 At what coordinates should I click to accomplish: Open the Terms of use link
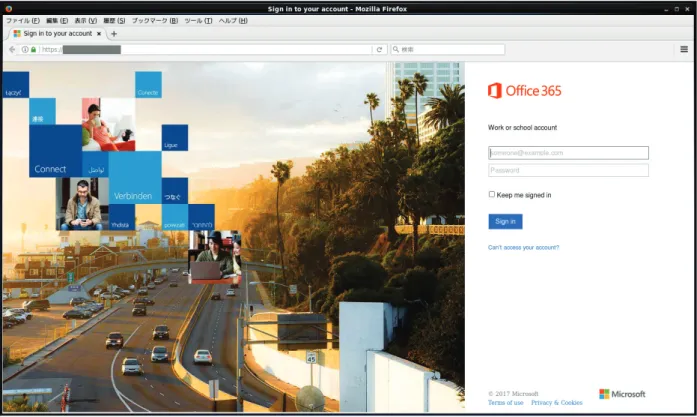[505, 403]
